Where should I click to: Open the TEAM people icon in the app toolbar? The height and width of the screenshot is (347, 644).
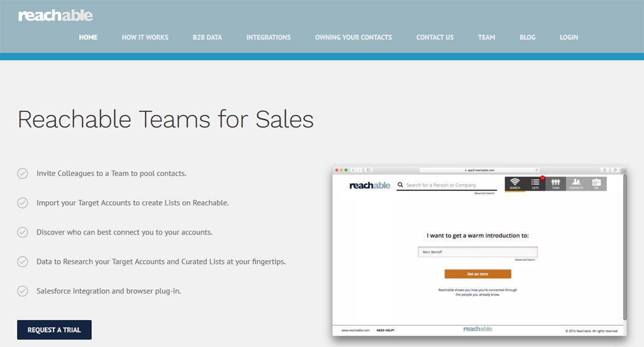[x=556, y=184]
